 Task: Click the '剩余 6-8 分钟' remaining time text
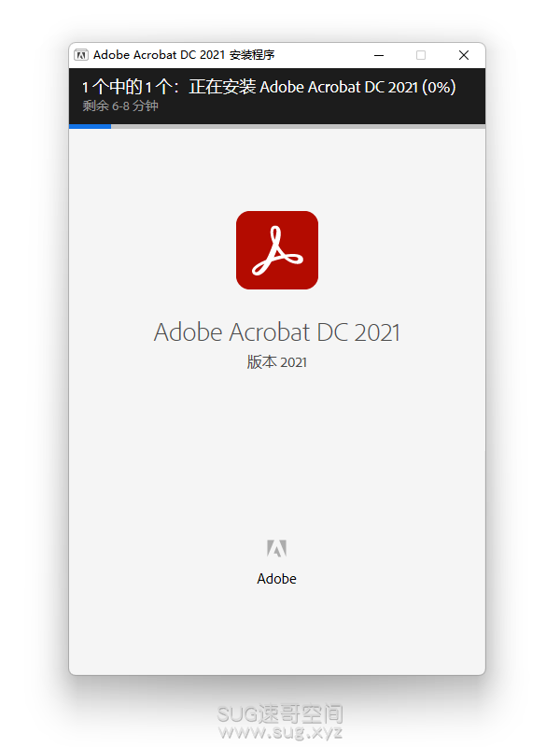point(120,106)
